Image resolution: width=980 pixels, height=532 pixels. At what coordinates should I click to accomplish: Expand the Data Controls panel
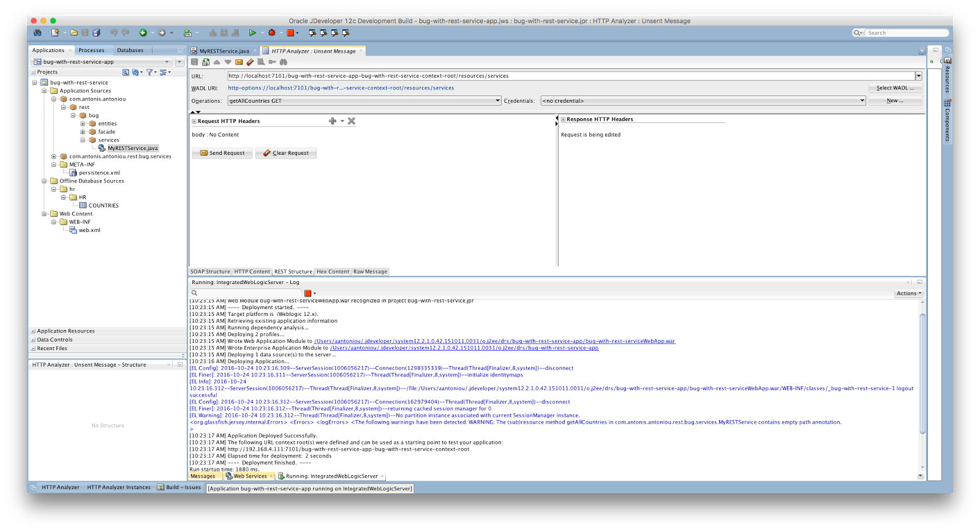click(x=33, y=340)
